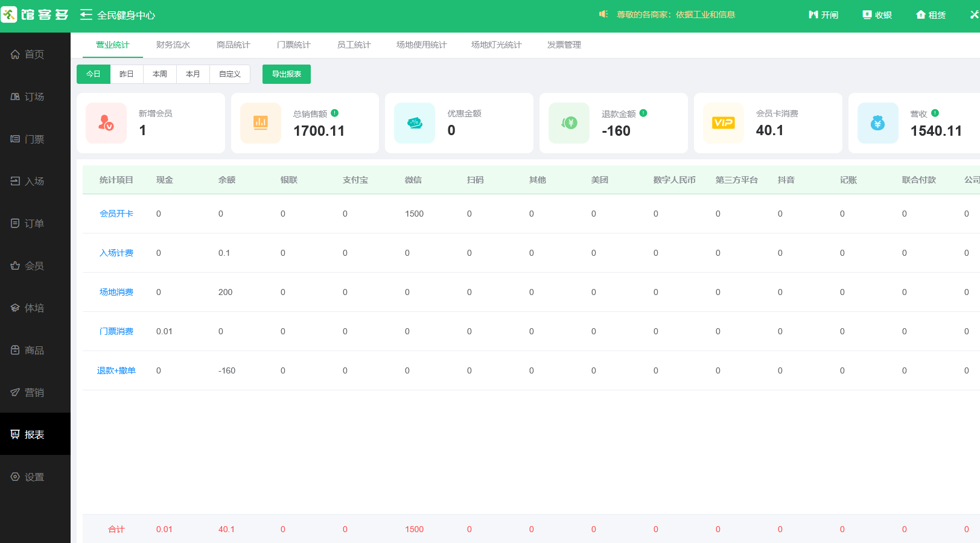Click info icon next to 营收
Viewport: 980px width, 543px height.
pos(935,113)
